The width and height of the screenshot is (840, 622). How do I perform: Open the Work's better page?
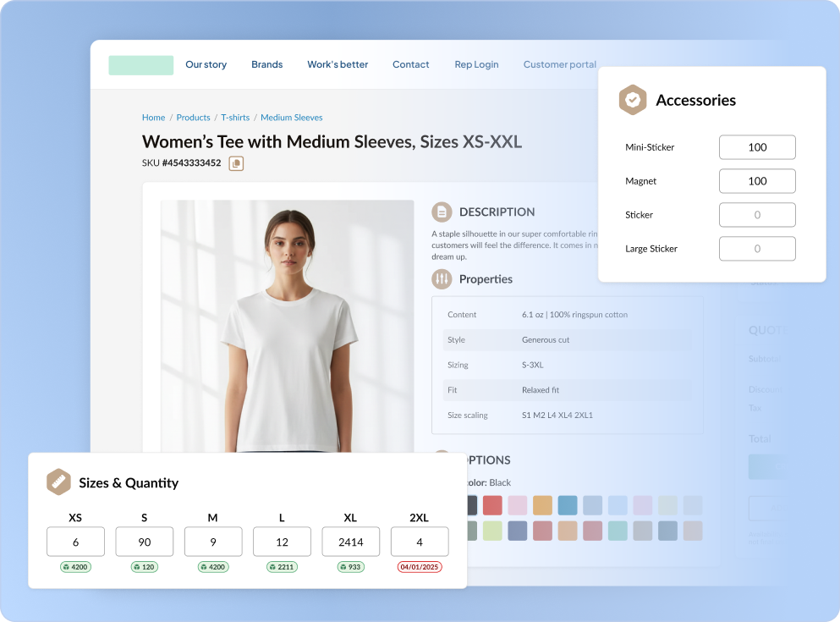tap(338, 64)
